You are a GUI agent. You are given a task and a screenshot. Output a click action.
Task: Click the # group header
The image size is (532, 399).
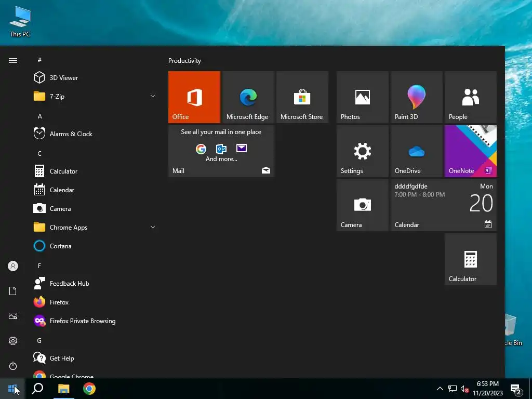click(x=39, y=60)
